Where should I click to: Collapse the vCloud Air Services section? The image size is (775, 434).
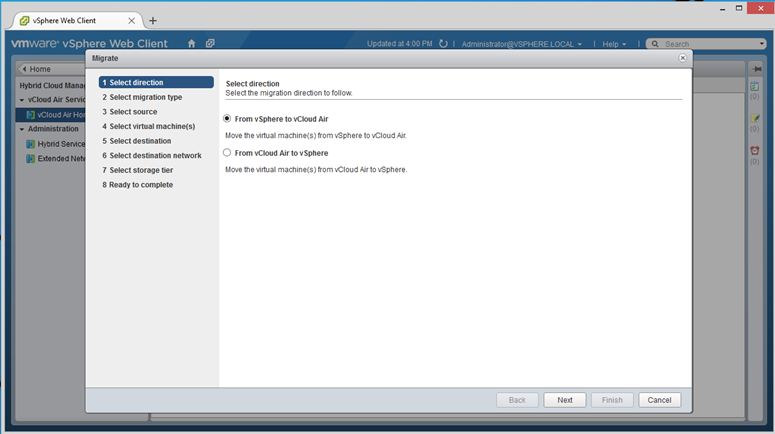pyautogui.click(x=22, y=100)
